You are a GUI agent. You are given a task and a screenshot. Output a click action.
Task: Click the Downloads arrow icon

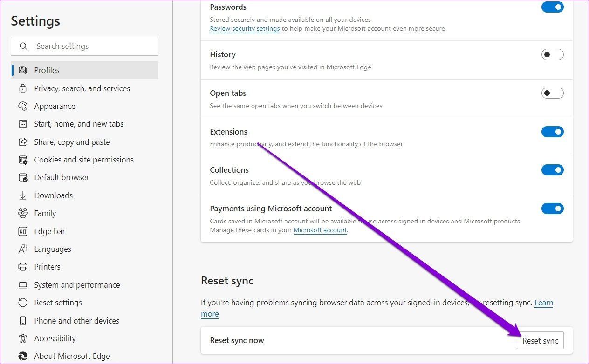(x=23, y=195)
